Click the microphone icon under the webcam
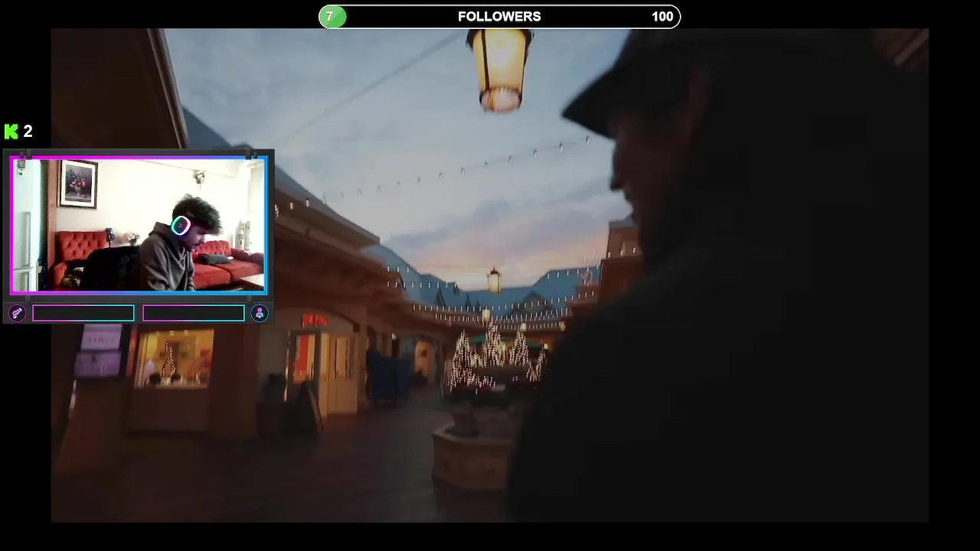This screenshot has width=980, height=551. click(17, 313)
